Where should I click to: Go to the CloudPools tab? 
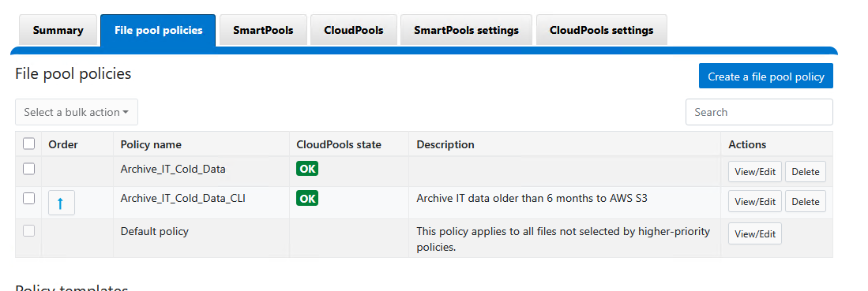point(354,31)
